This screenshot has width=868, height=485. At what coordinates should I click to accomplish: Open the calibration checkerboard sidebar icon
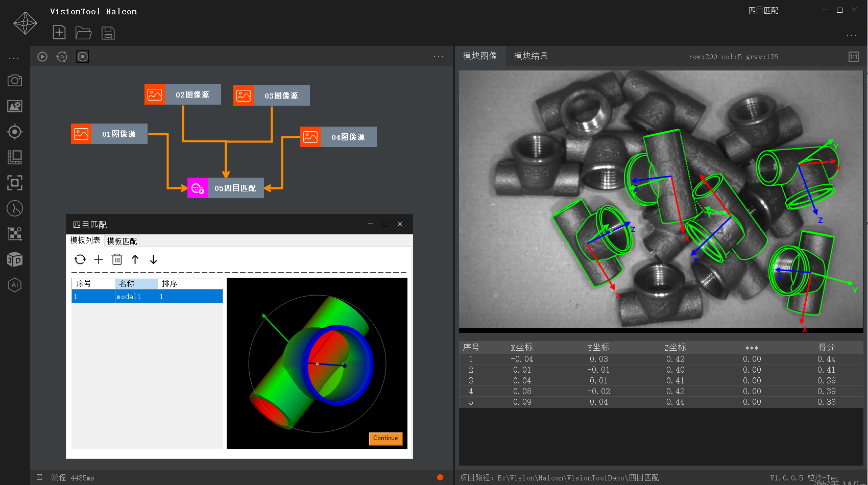click(15, 234)
